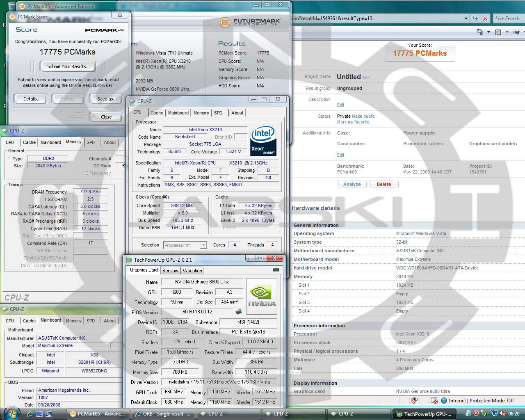The height and width of the screenshot is (420, 525).
Task: Take a GPU-Z screenshot with the camera icon
Action: (276, 270)
